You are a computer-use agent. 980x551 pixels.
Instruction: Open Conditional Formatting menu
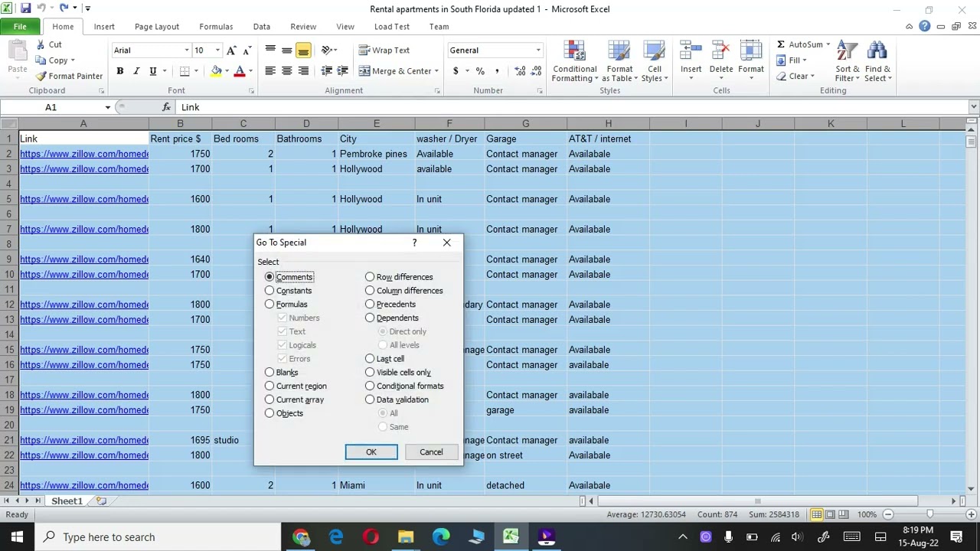[574, 61]
